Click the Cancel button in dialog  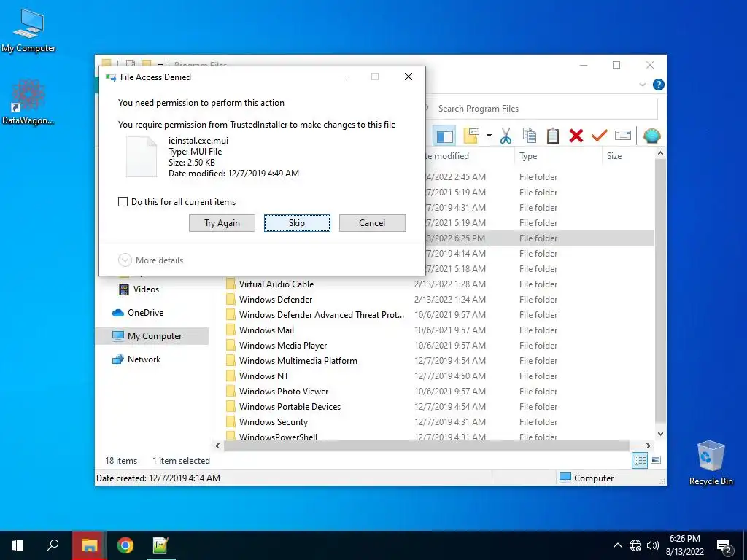[x=372, y=223]
